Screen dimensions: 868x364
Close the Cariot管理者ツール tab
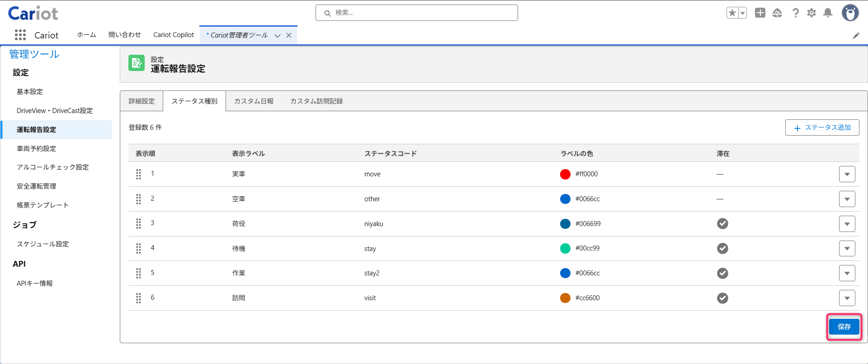[288, 35]
